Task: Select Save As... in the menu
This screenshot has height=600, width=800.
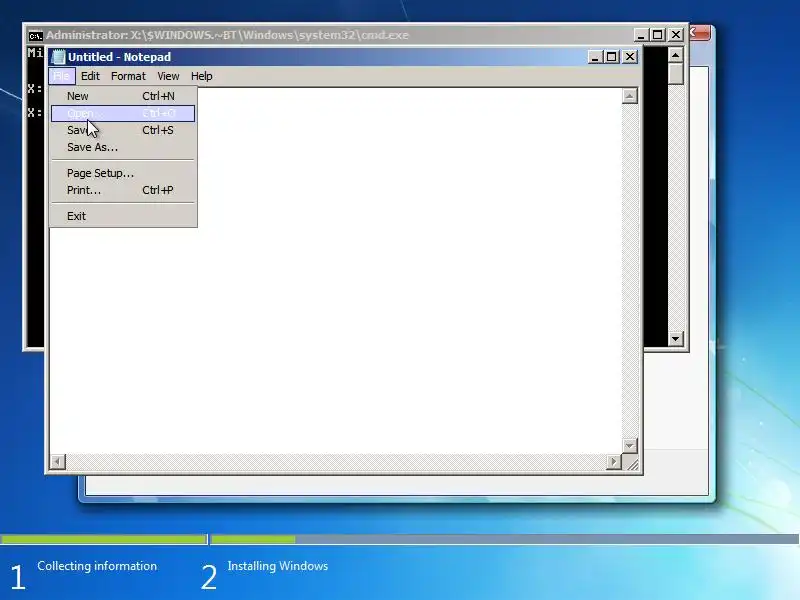Action: pyautogui.click(x=123, y=147)
